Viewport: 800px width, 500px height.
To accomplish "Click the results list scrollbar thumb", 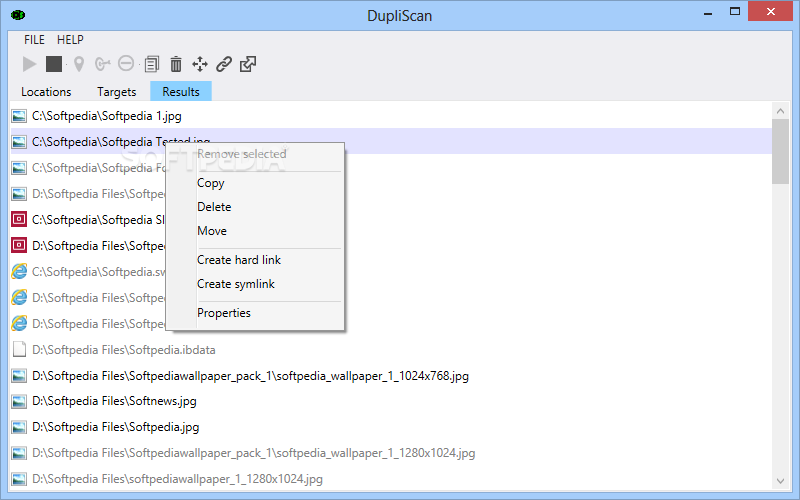I will coord(780,152).
